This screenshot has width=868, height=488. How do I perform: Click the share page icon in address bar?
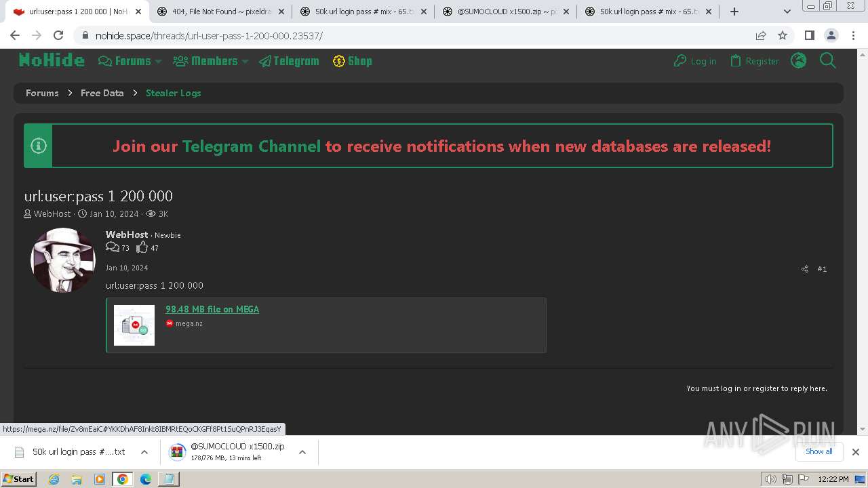(761, 35)
